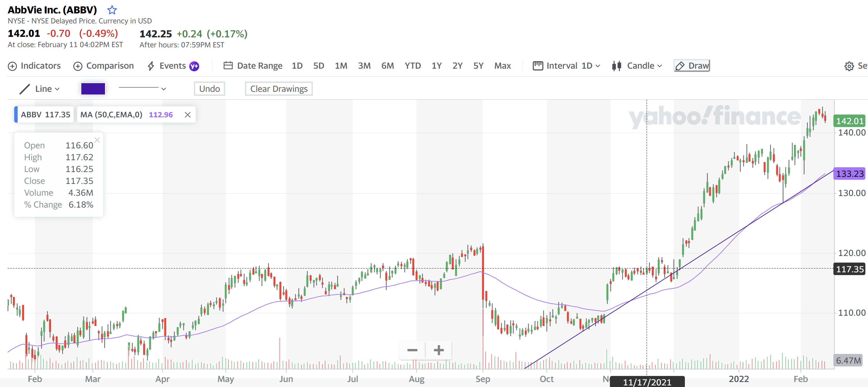Click Clear Drawings button
The width and height of the screenshot is (868, 387).
279,89
